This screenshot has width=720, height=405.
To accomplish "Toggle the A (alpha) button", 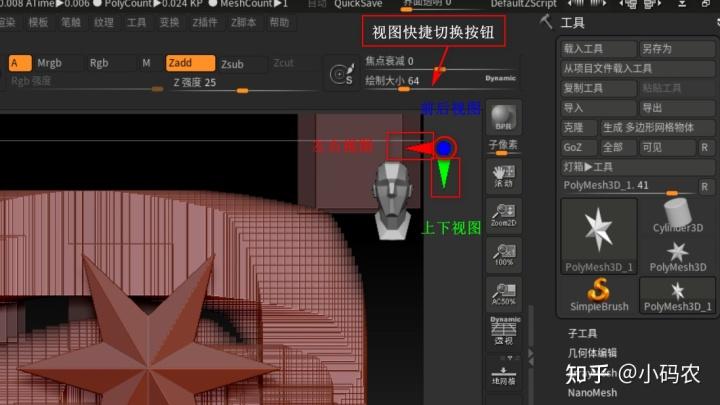I will pos(20,63).
